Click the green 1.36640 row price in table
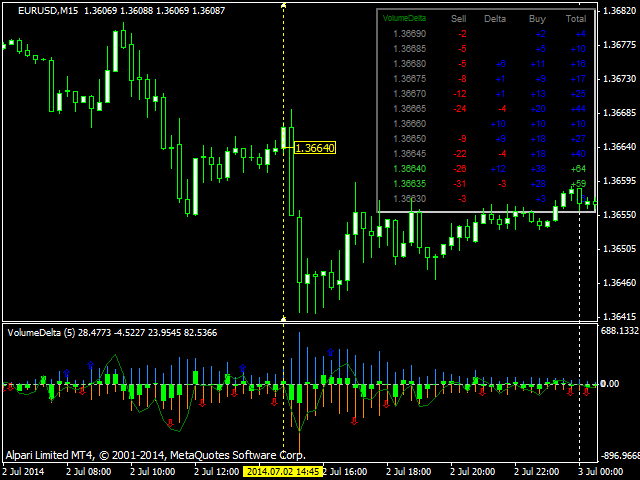Screen dimensions: 640x480 [x=409, y=169]
